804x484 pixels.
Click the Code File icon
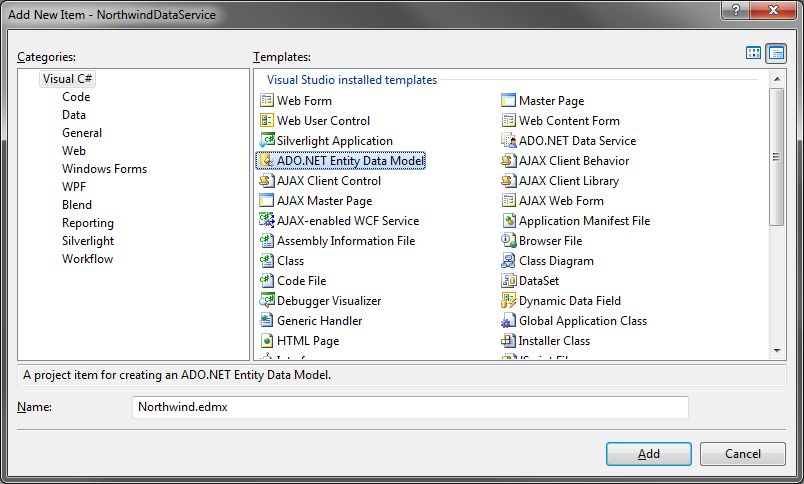(267, 280)
